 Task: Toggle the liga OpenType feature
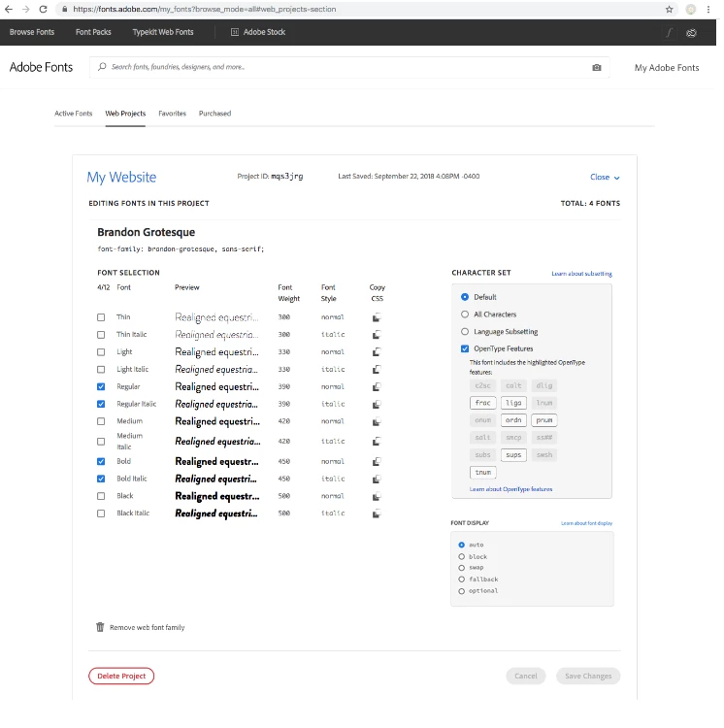pos(513,403)
